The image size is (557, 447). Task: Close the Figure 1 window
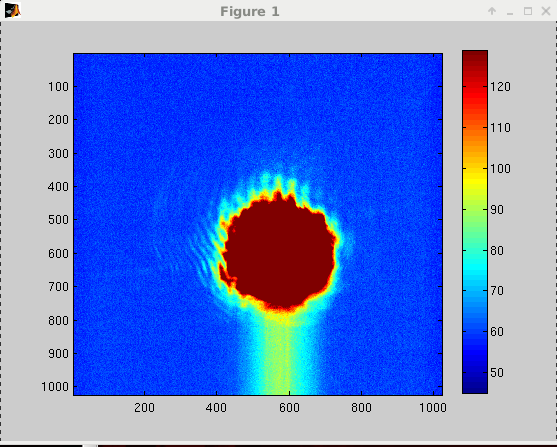546,11
